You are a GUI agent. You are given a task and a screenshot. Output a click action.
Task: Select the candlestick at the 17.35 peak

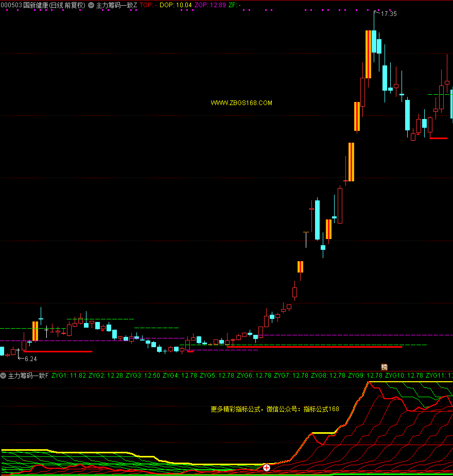(x=374, y=41)
